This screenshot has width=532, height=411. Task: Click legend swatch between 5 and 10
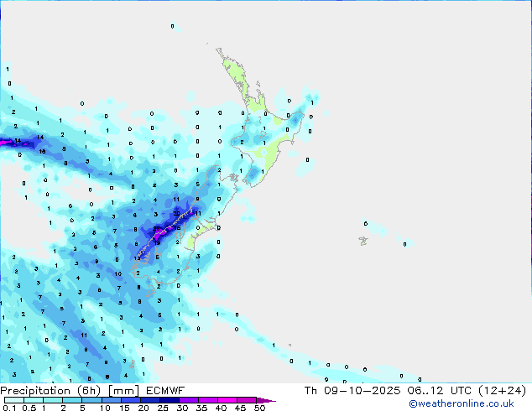tap(91, 400)
